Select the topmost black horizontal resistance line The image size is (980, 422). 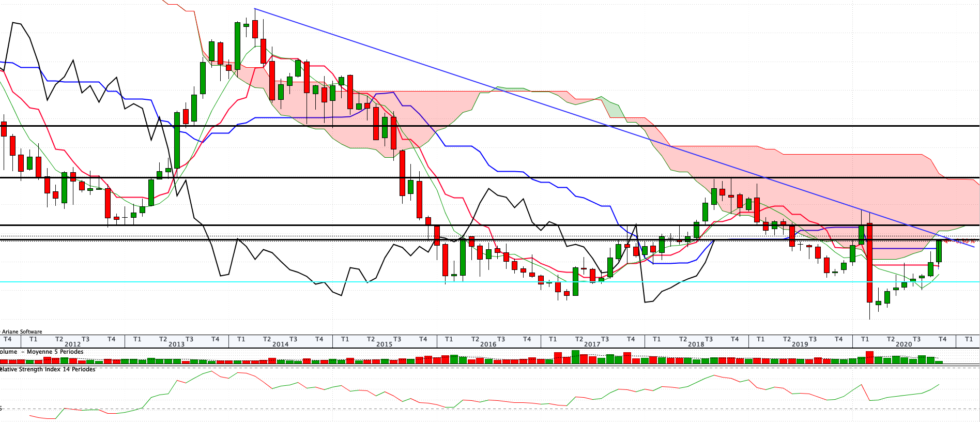[490, 126]
